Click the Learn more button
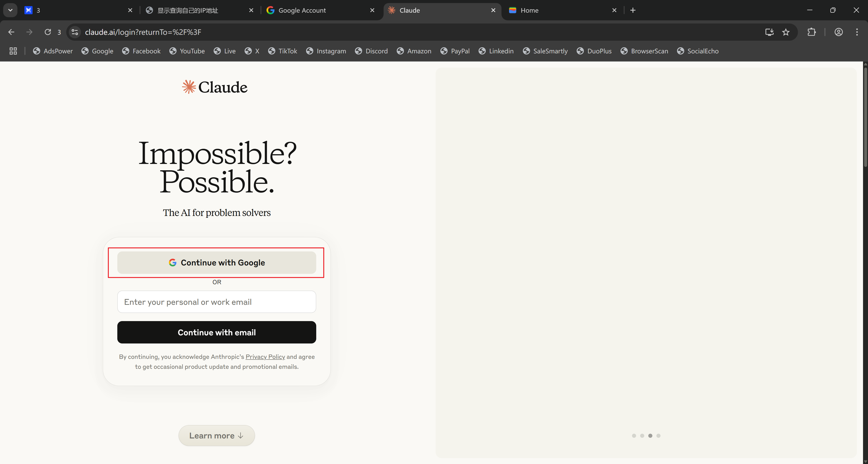This screenshot has width=868, height=464. click(217, 435)
